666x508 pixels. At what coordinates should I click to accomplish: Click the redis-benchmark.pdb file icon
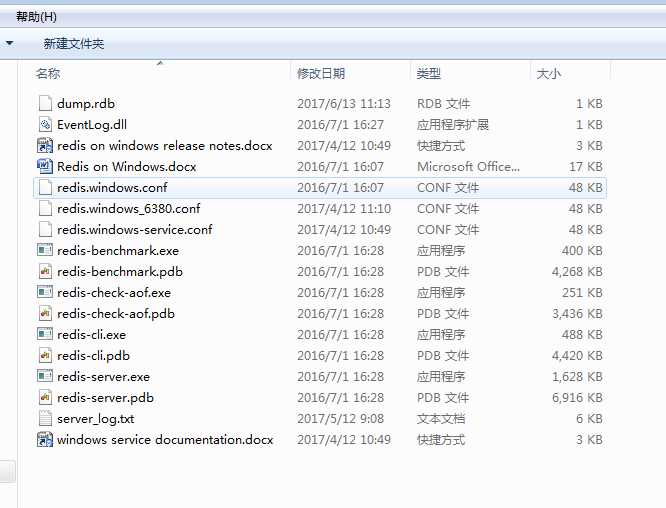pyautogui.click(x=45, y=271)
